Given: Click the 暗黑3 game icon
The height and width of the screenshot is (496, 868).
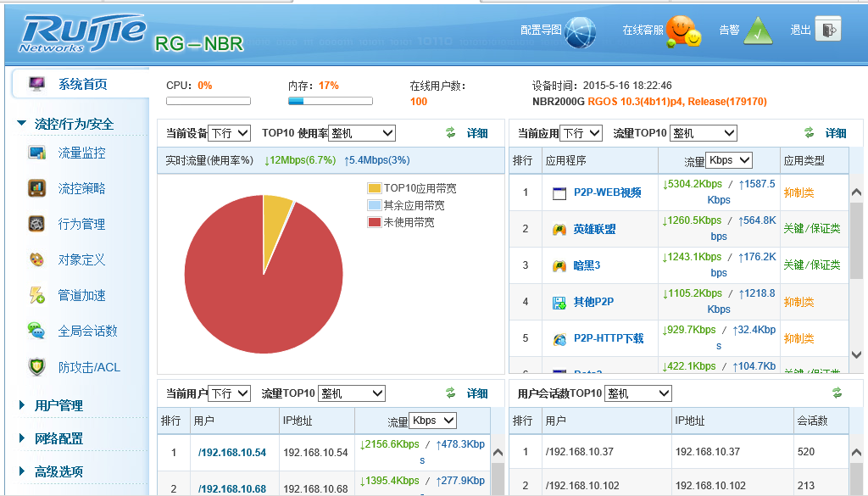Looking at the screenshot, I should click(559, 265).
